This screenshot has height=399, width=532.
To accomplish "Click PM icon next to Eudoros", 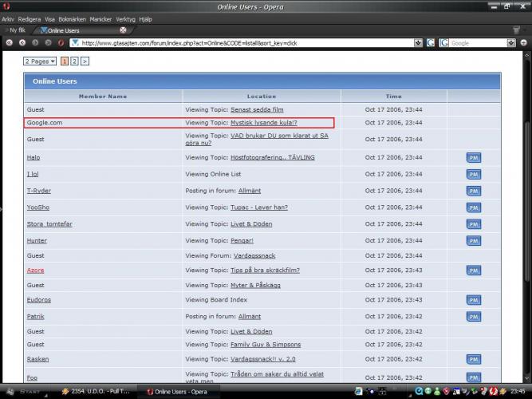I will (474, 300).
